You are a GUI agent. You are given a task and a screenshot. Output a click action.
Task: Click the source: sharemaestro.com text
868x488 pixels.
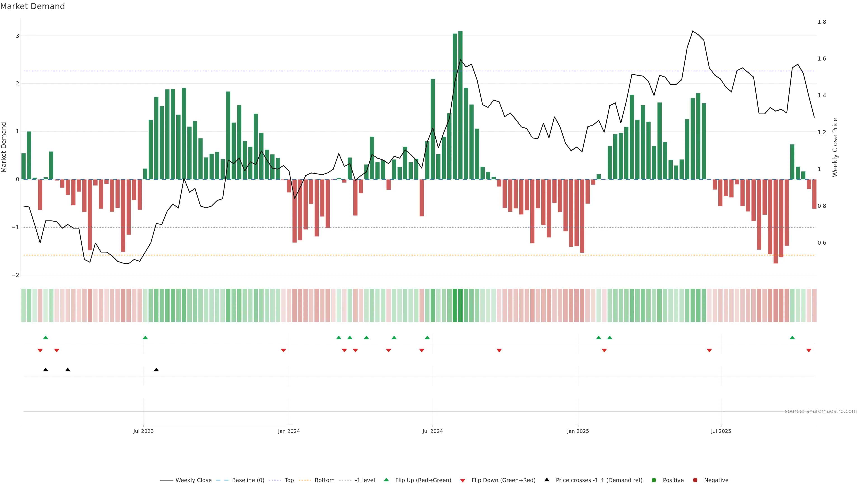[821, 411]
